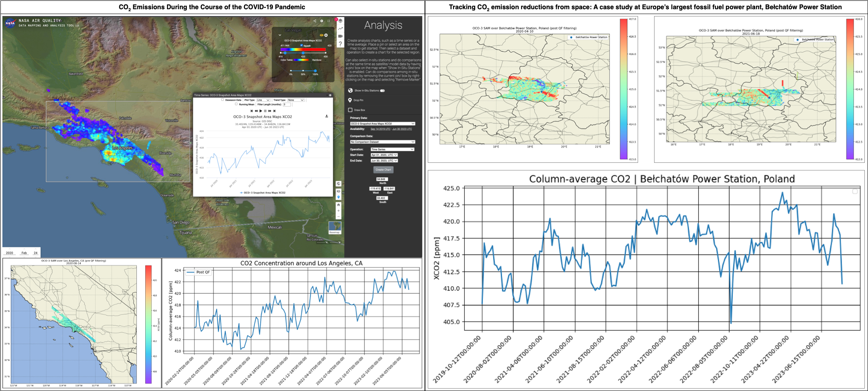This screenshot has width=868, height=391.
Task: Click the share icon above the map
Action: tap(315, 21)
